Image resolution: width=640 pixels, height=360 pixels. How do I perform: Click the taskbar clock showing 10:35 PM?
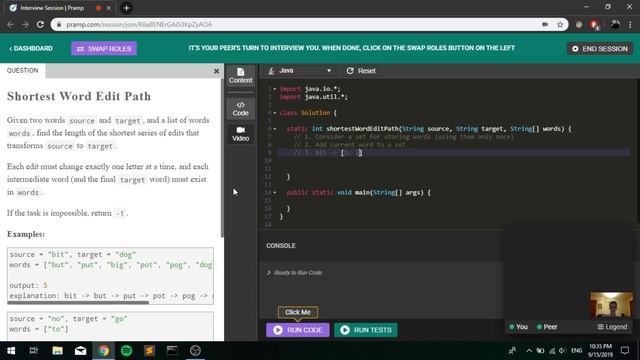600,350
